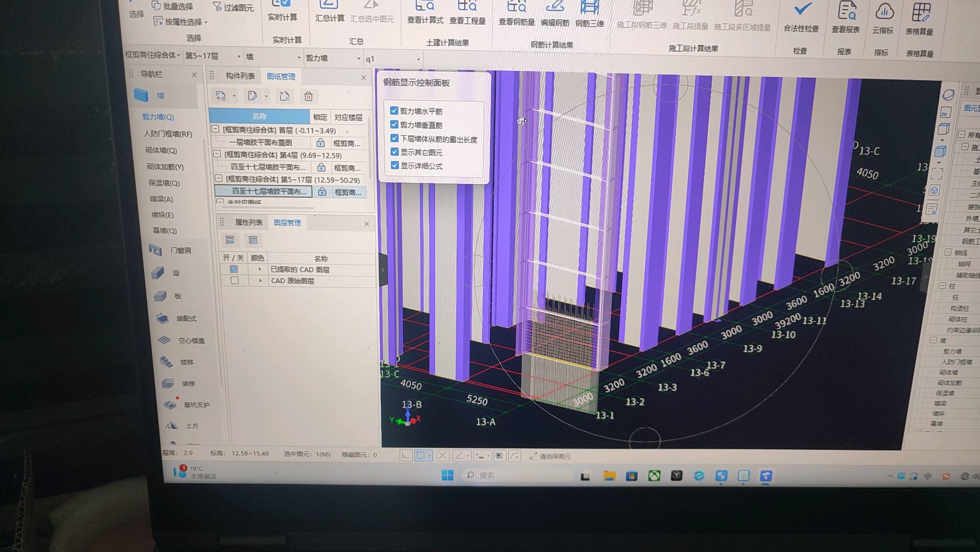Click the 查看钢筋量 rebar quantity icon

pos(516,14)
